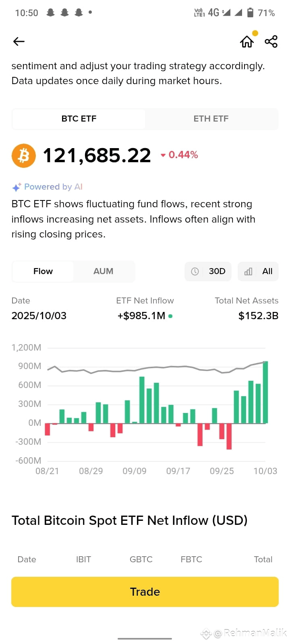Tap the bar chart icon beside All
The width and height of the screenshot is (290, 644).
pos(248,271)
